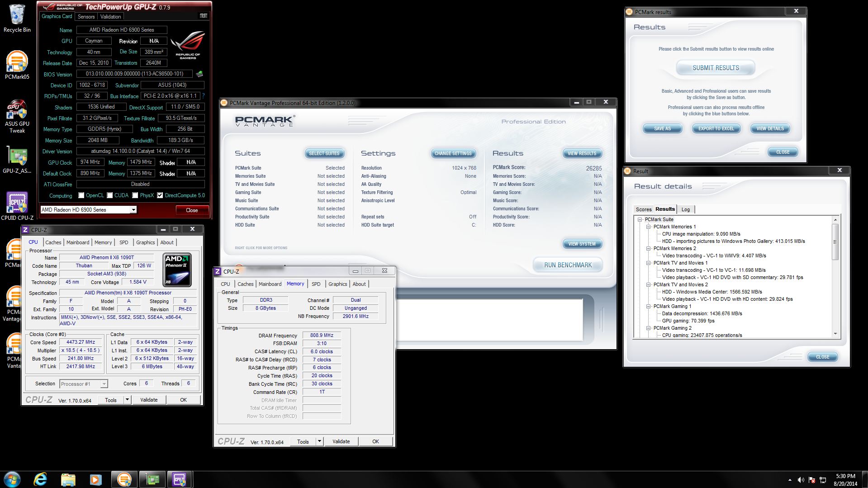Open SPD tab in CPU-Z Memory window
The width and height of the screenshot is (868, 488).
click(x=316, y=284)
